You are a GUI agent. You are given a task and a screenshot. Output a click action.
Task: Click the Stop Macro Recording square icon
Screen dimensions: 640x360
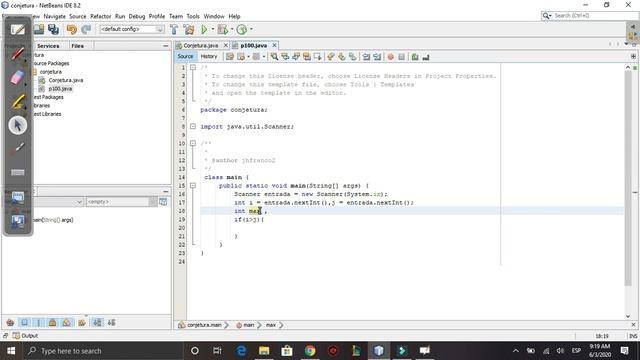pos(402,57)
